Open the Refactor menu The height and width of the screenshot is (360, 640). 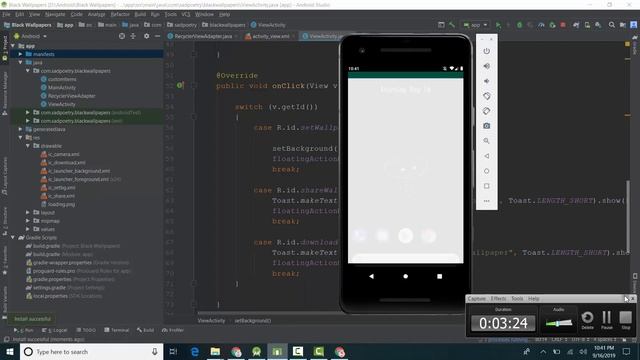[x=120, y=14]
